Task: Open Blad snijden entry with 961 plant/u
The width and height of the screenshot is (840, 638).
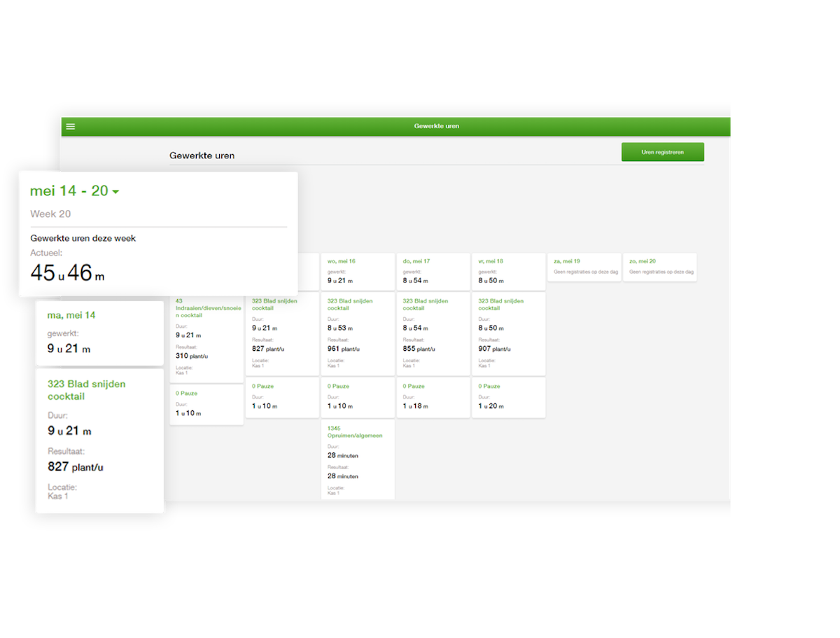Action: [x=358, y=334]
